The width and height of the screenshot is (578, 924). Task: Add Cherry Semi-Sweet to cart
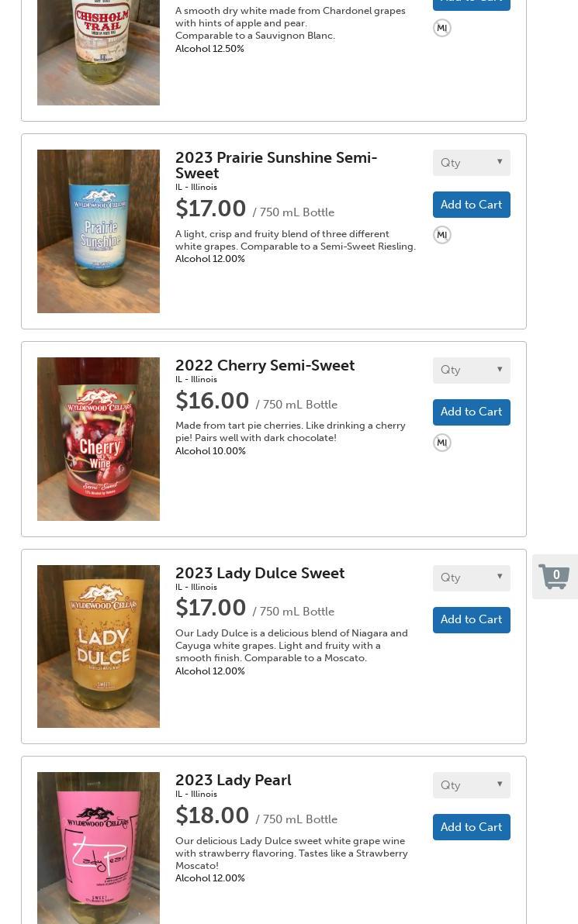pos(471,412)
